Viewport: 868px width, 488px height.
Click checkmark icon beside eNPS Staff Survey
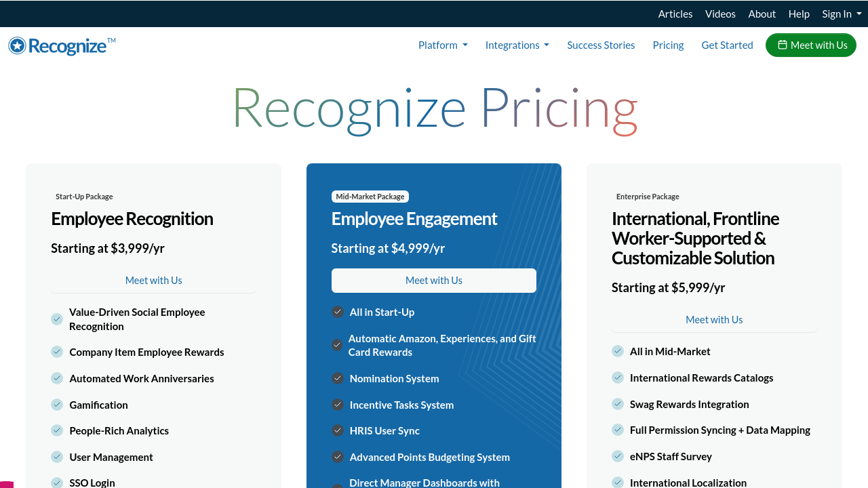point(618,456)
